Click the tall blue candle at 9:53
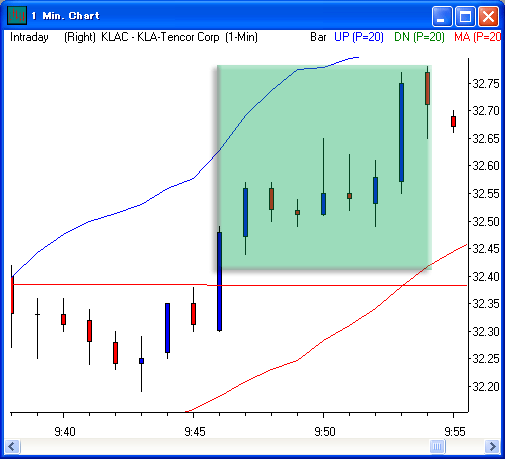This screenshot has width=505, height=459. [401, 132]
